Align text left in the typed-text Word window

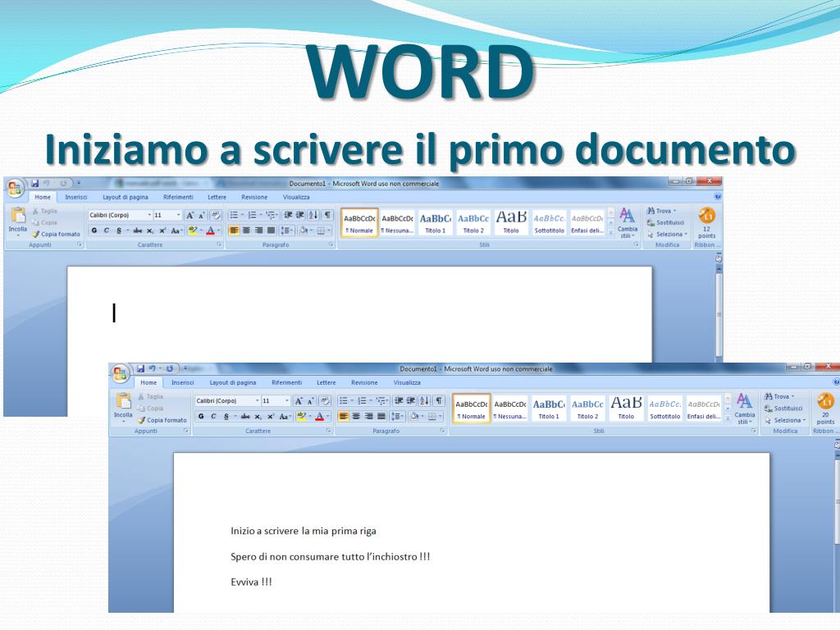(344, 416)
